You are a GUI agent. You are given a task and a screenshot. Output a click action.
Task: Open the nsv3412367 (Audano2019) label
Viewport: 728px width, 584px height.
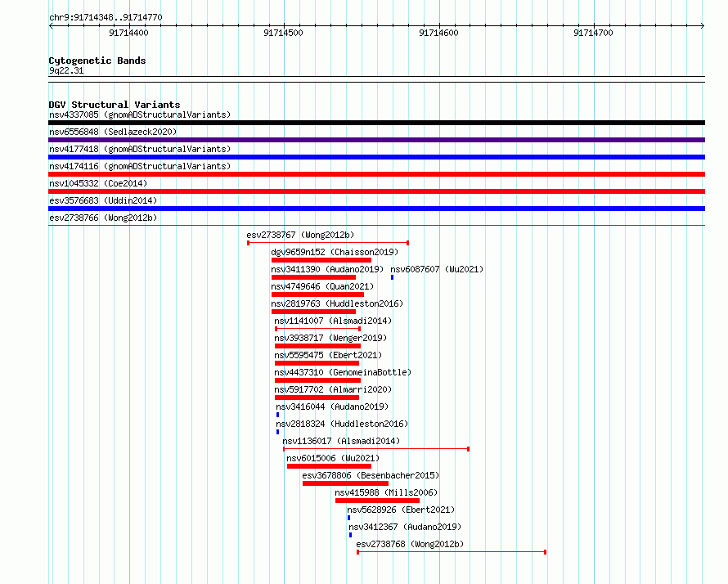click(405, 527)
